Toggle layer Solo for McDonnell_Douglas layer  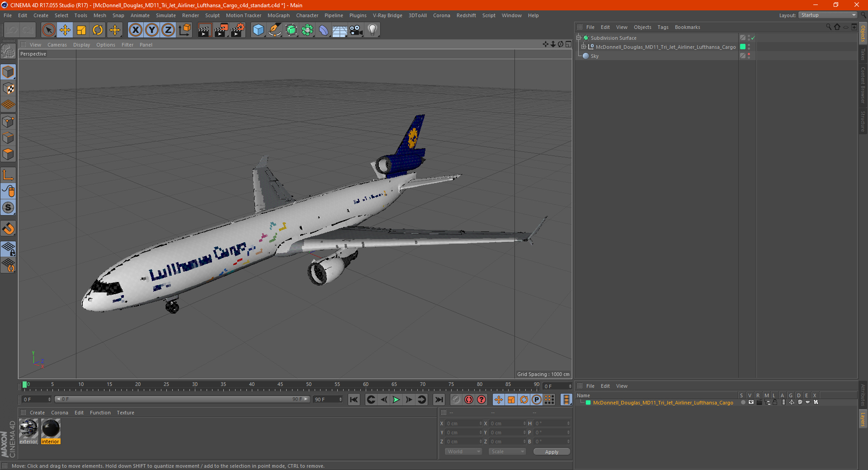tap(743, 402)
